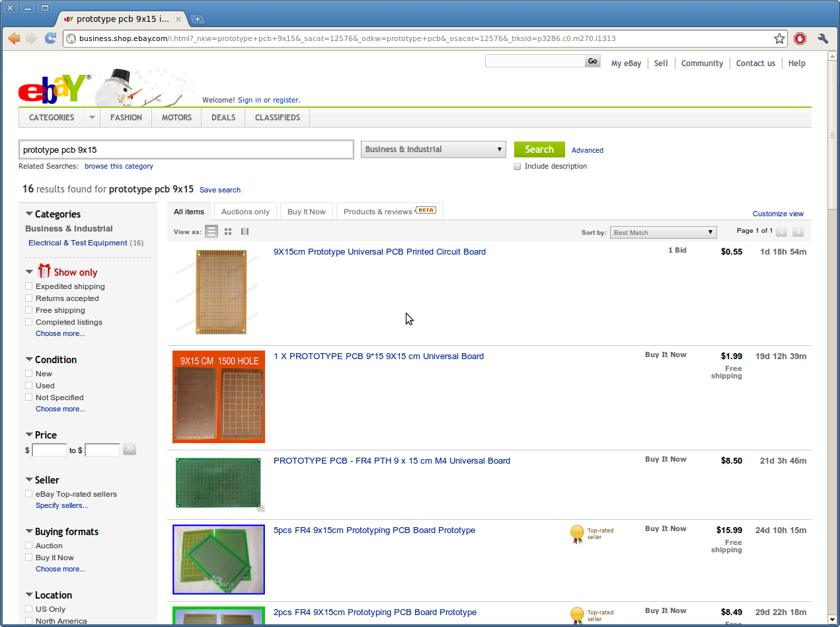The image size is (840, 627).
Task: Open Advanced search link
Action: [x=588, y=150]
